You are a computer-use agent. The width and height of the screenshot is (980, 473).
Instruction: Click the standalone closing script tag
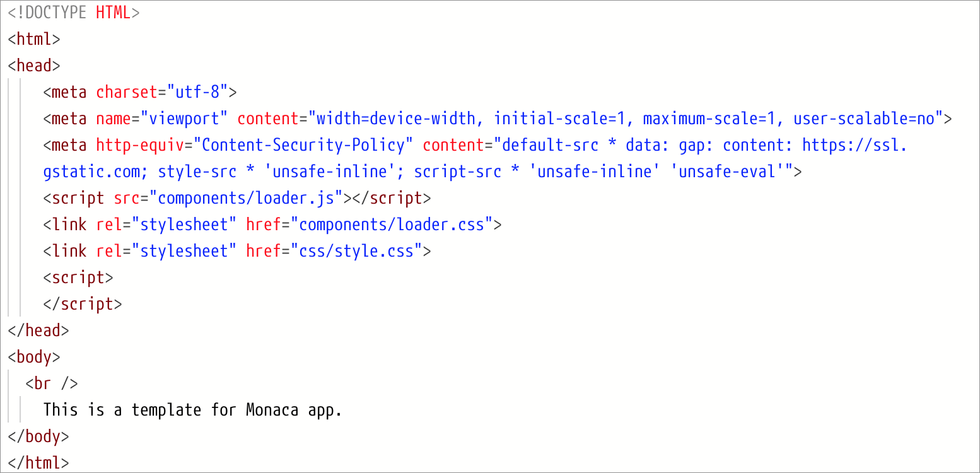click(x=83, y=304)
